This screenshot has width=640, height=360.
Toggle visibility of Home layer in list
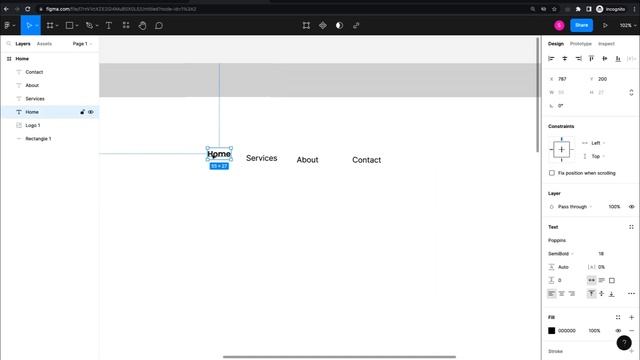[x=91, y=112]
